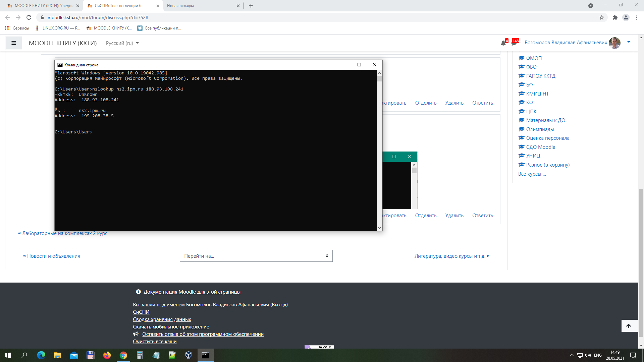The width and height of the screenshot is (644, 362).
Task: Open VirtualBox from taskbar
Action: point(189,355)
